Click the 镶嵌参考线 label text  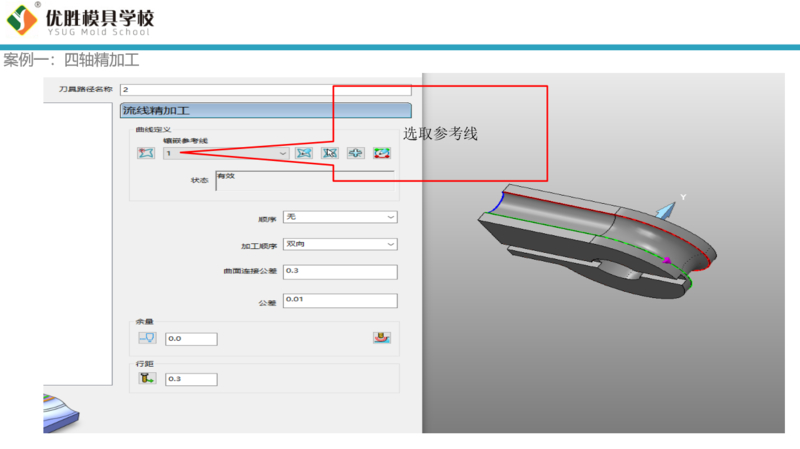coord(185,141)
